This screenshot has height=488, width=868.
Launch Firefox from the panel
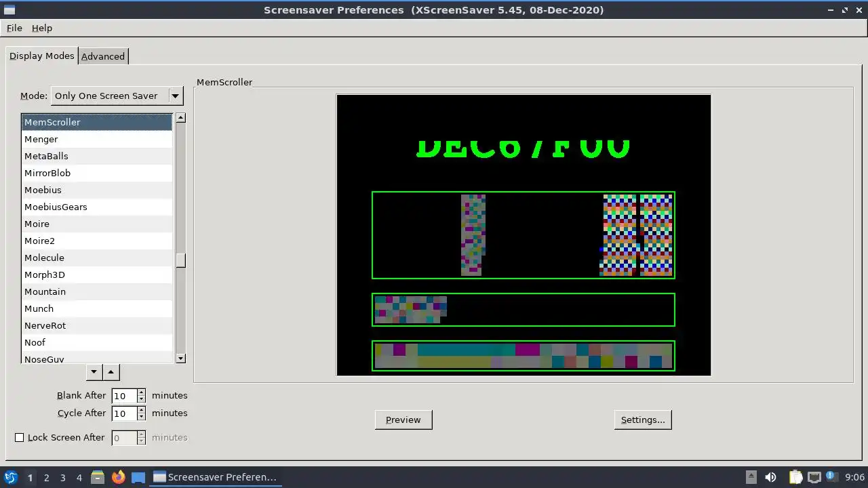(118, 477)
